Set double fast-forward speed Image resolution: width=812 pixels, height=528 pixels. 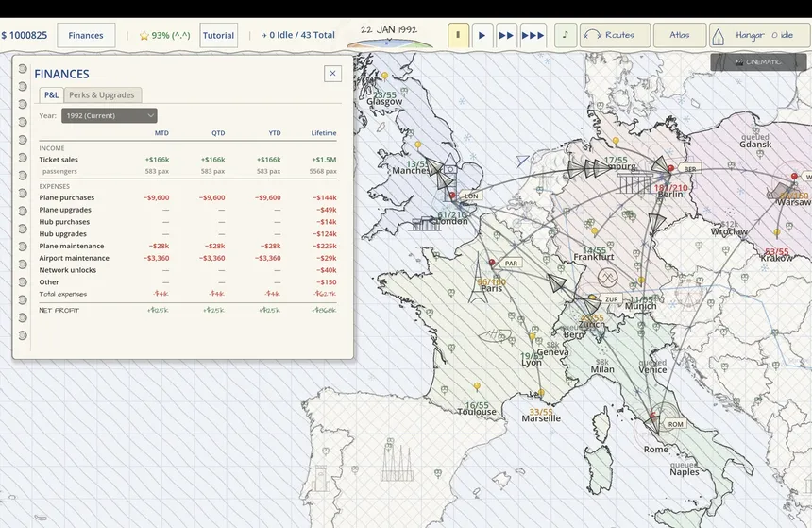506,35
